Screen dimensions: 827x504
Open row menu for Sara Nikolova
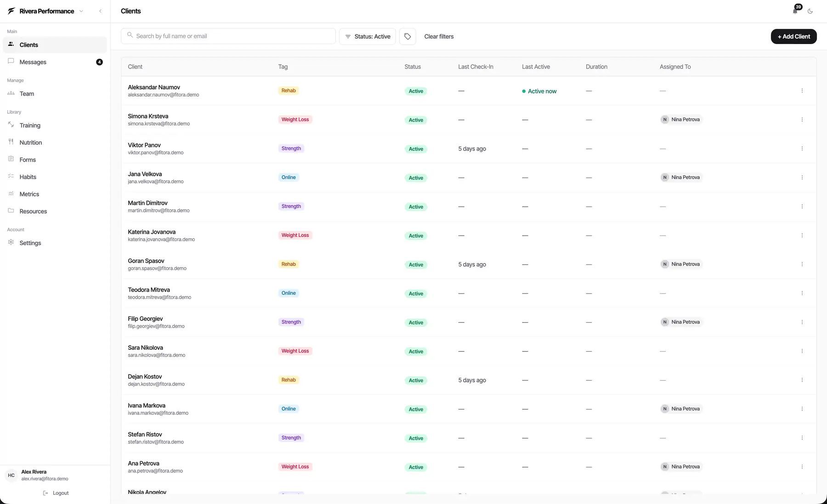(802, 351)
